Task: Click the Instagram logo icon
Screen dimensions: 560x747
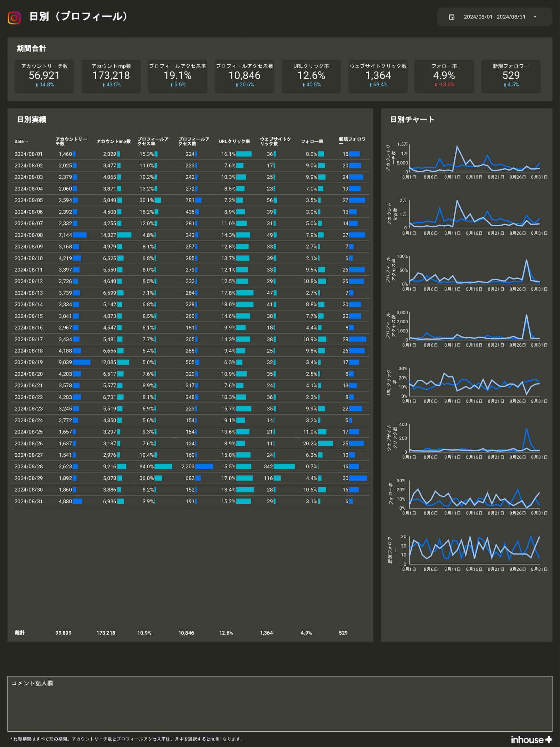Action: 14,17
